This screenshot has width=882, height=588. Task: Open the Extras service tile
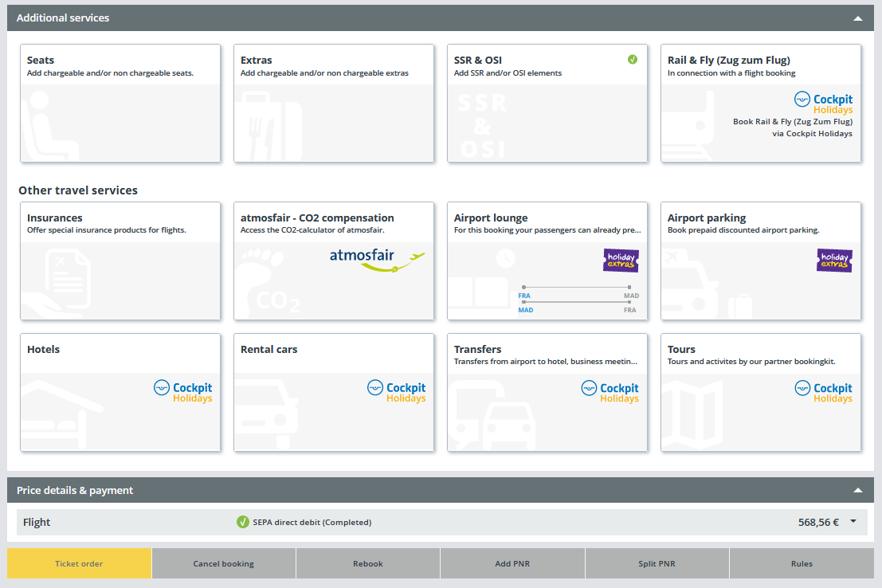pos(334,104)
